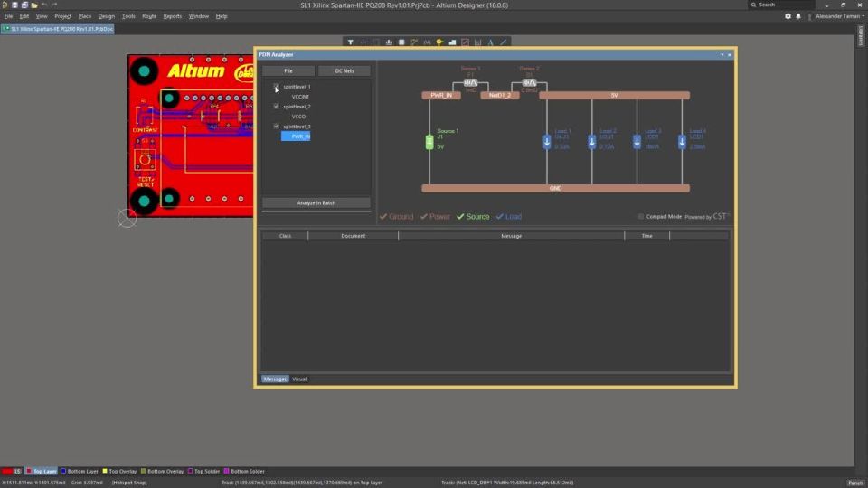This screenshot has width=868, height=488.
Task: Click the save icon in title bar
Action: click(x=15, y=5)
